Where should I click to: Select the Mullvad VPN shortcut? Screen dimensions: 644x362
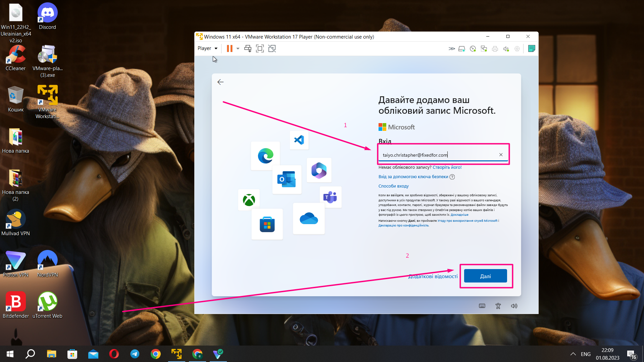16,222
